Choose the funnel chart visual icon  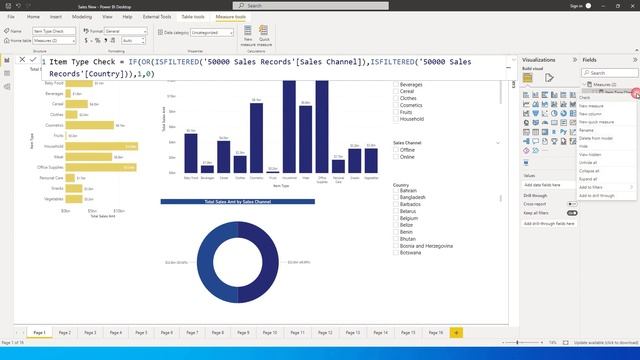(x=536, y=113)
